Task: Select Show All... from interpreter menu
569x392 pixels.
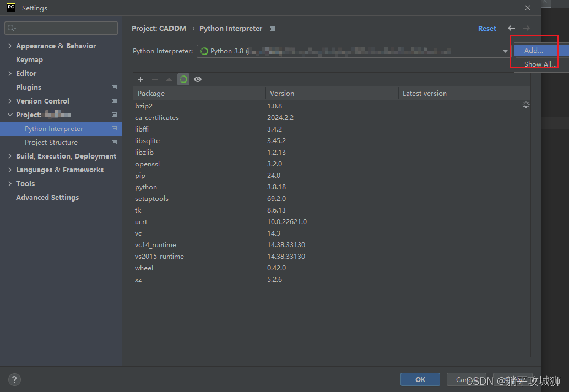Action: tap(541, 64)
